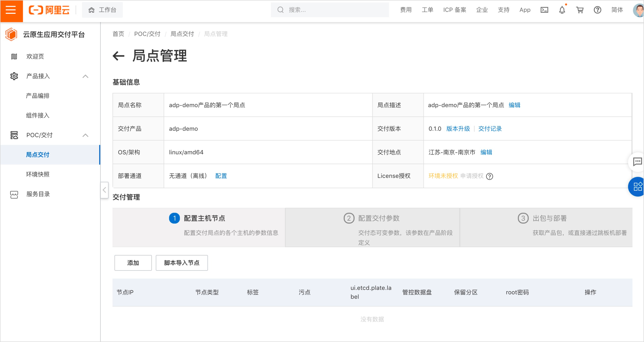
Task: Open 产品编排 in sidebar
Action: [x=38, y=96]
